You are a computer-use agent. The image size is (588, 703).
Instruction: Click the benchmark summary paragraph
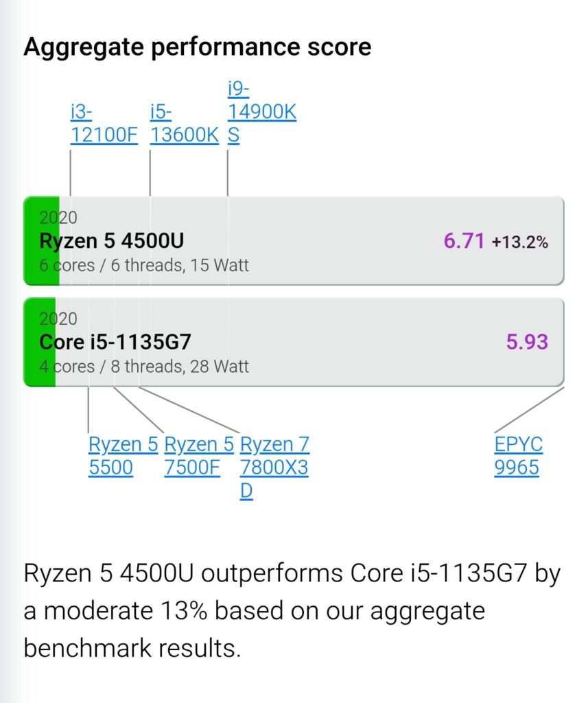pyautogui.click(x=292, y=610)
